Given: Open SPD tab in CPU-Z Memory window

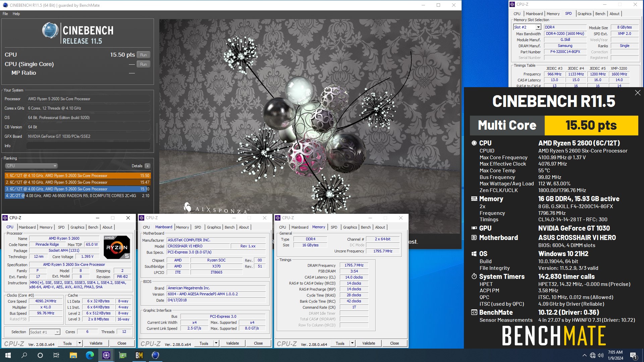Looking at the screenshot, I should pyautogui.click(x=334, y=227).
